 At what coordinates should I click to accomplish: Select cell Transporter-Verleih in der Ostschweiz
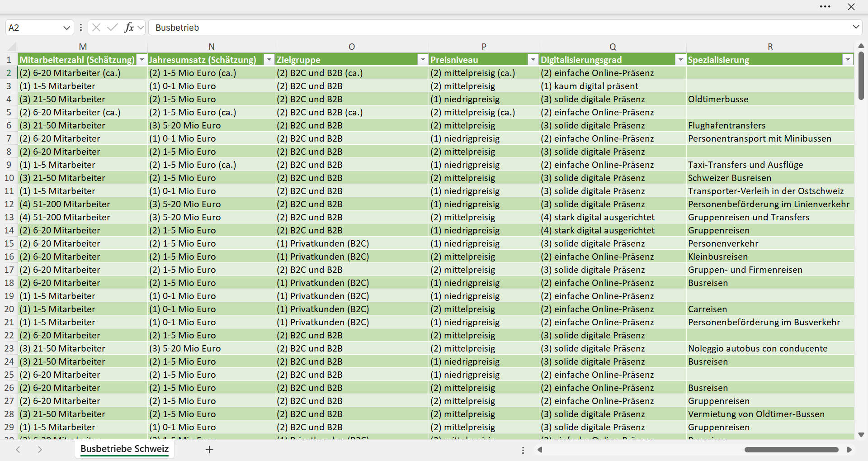pyautogui.click(x=770, y=191)
